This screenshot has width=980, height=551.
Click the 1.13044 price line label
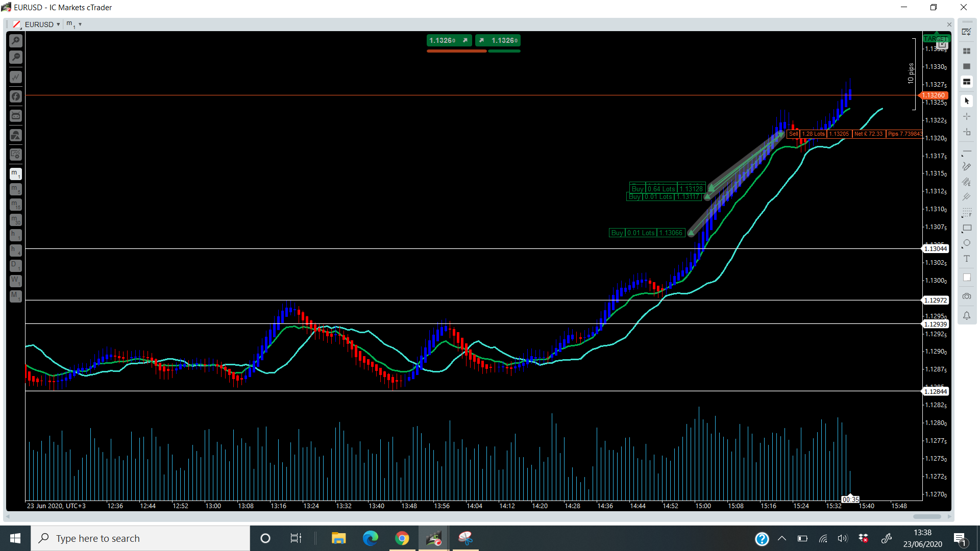pyautogui.click(x=936, y=249)
